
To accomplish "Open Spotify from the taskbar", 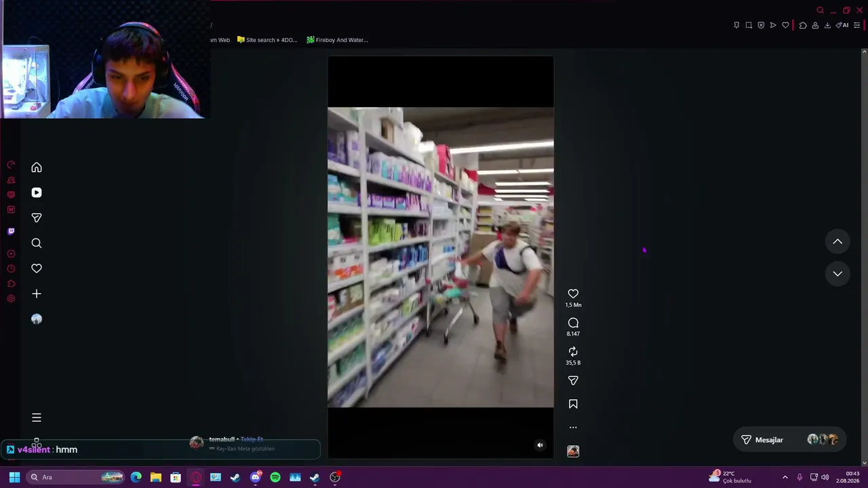I will pyautogui.click(x=275, y=477).
